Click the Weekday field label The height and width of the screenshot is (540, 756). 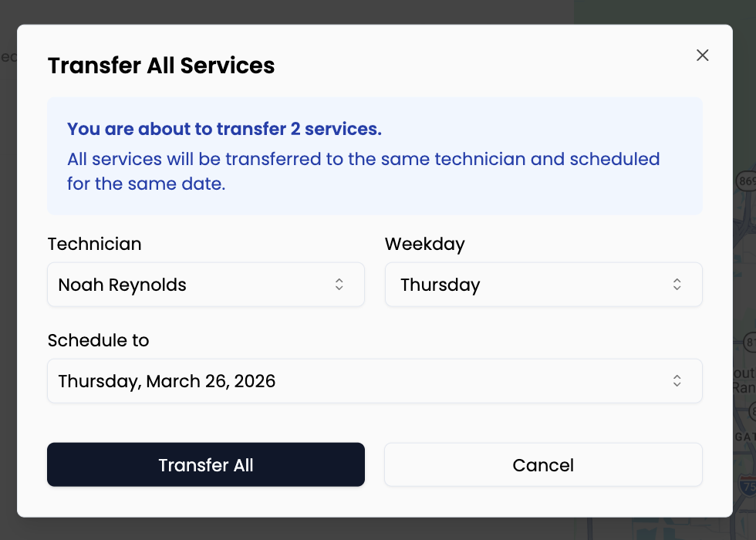[x=424, y=244]
